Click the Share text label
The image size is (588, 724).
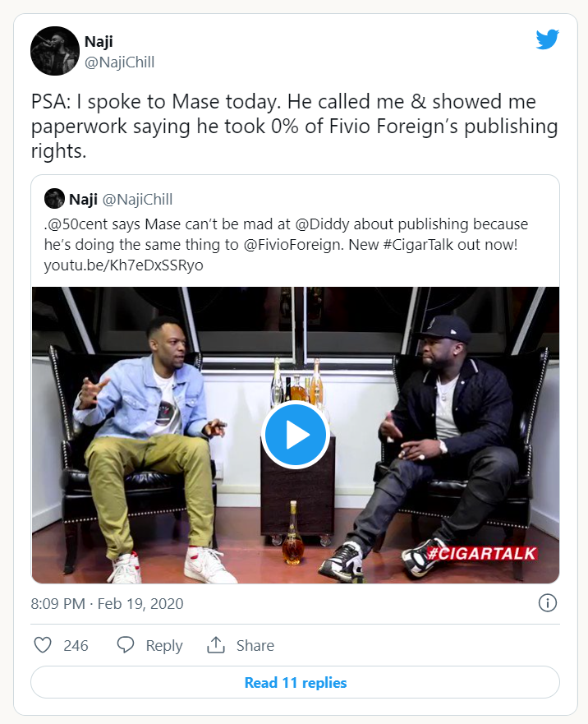point(255,646)
